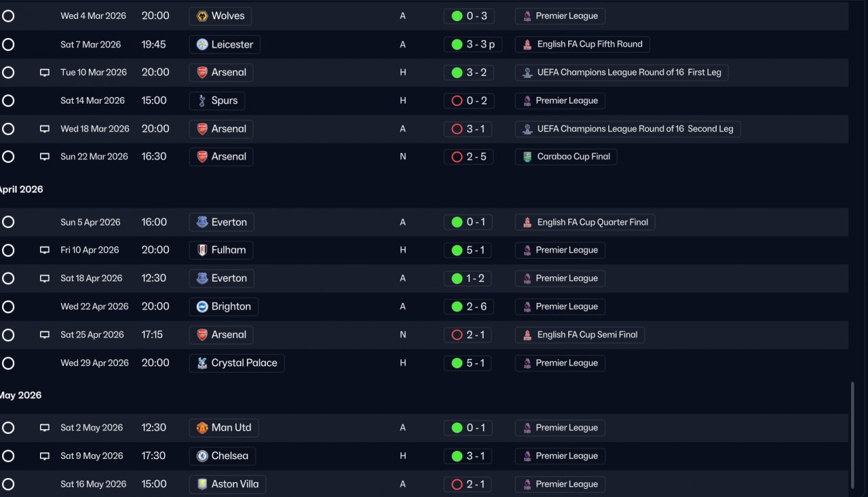
Task: Click the Brighton club badge icon
Action: point(202,306)
